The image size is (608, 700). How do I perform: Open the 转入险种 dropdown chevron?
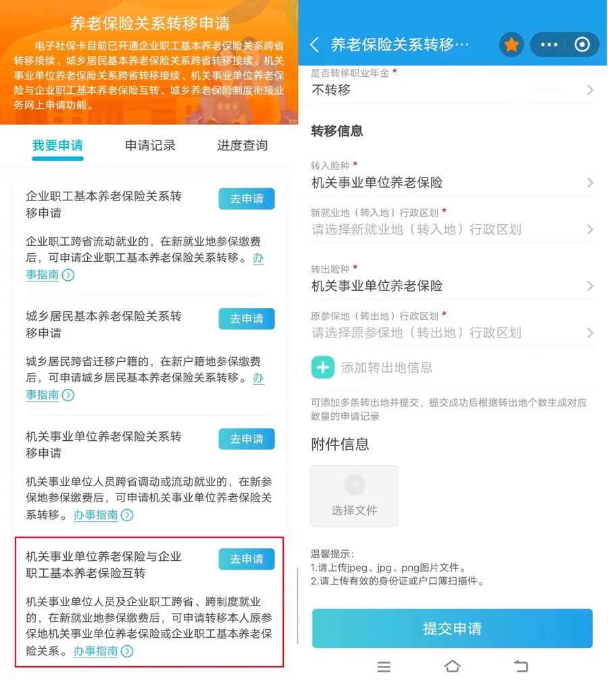pyautogui.click(x=590, y=182)
